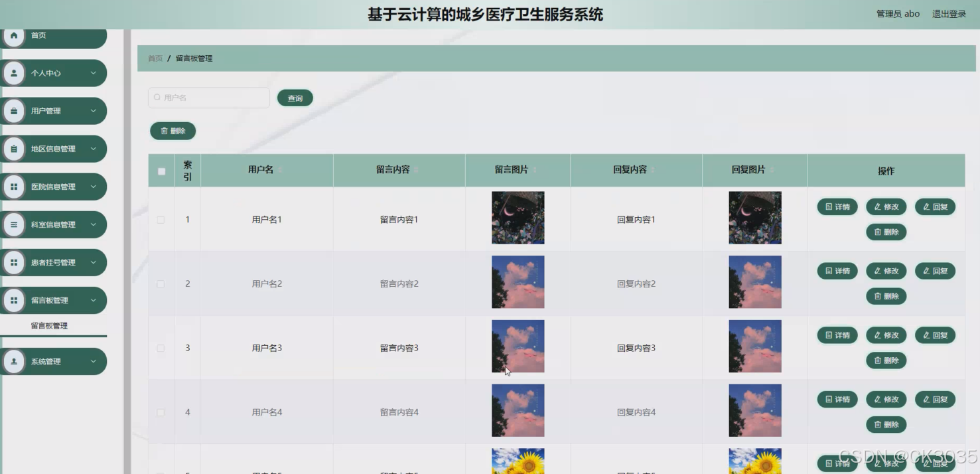The width and height of the screenshot is (980, 474).
Task: Open 详情 for row 用户名4
Action: [837, 399]
